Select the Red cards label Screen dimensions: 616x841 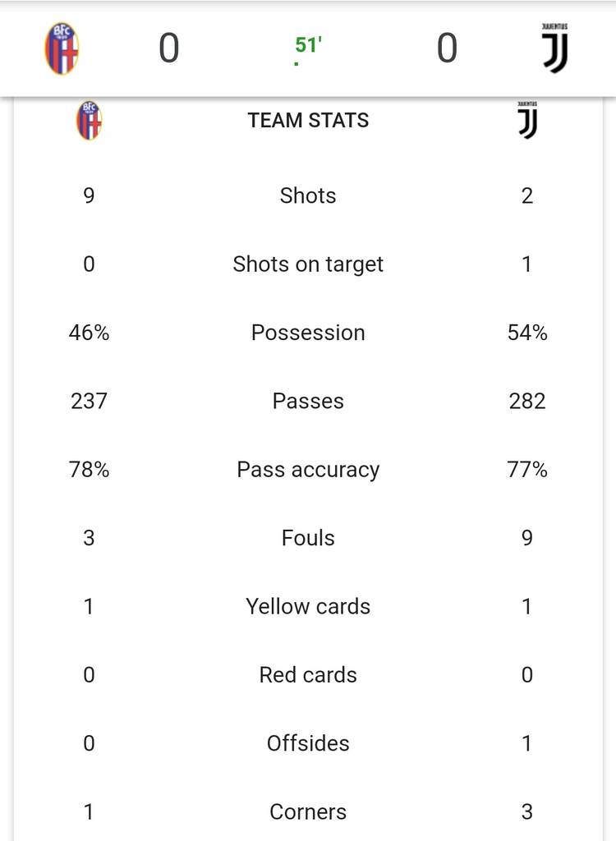(308, 675)
